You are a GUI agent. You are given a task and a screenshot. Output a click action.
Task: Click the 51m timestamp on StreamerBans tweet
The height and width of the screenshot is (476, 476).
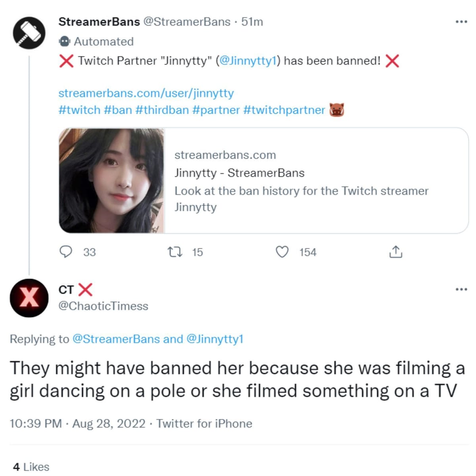click(x=252, y=22)
